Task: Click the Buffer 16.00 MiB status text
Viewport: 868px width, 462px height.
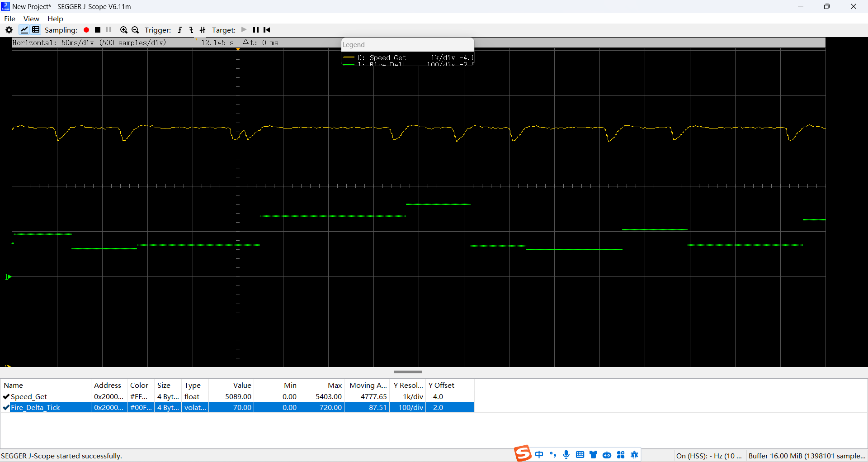Action: click(x=807, y=456)
